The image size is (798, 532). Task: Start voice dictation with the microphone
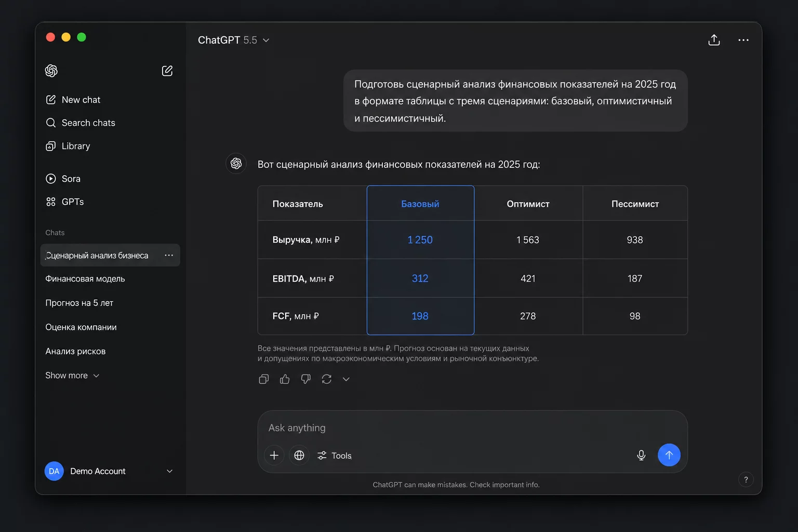(x=641, y=456)
